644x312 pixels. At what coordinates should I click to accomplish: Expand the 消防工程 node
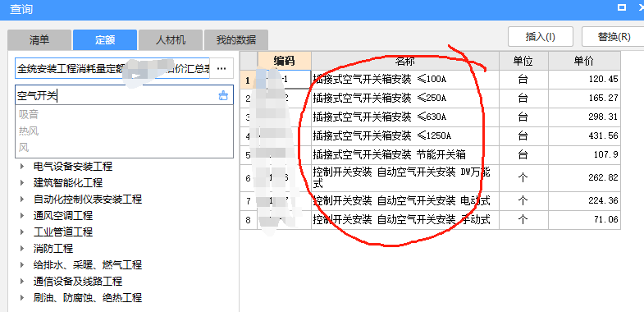tap(22, 249)
